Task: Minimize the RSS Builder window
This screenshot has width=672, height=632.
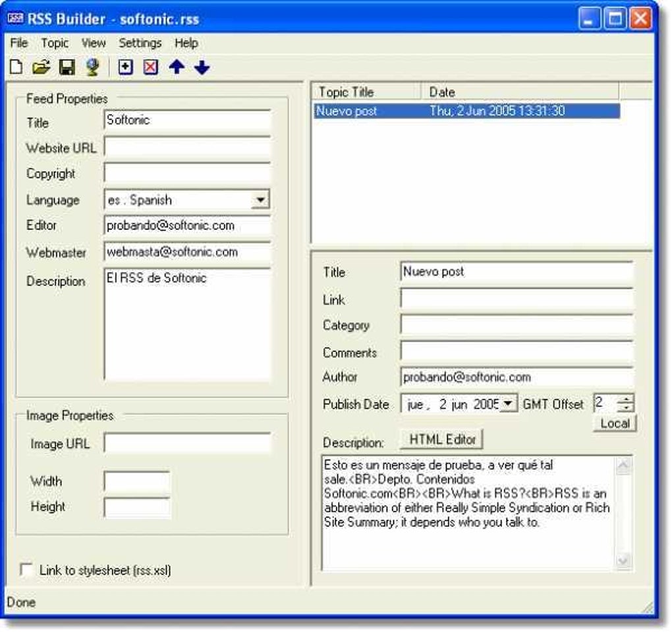Action: click(x=589, y=19)
